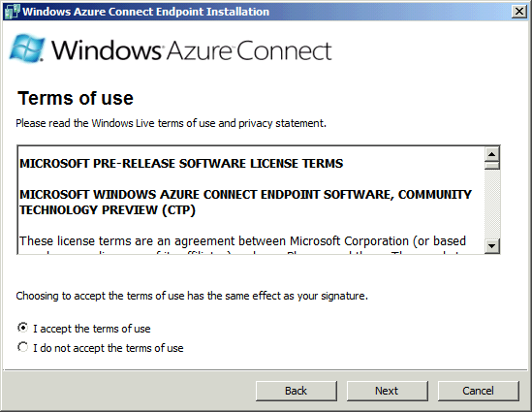Click the empty scrollbar track below thumb

491,204
